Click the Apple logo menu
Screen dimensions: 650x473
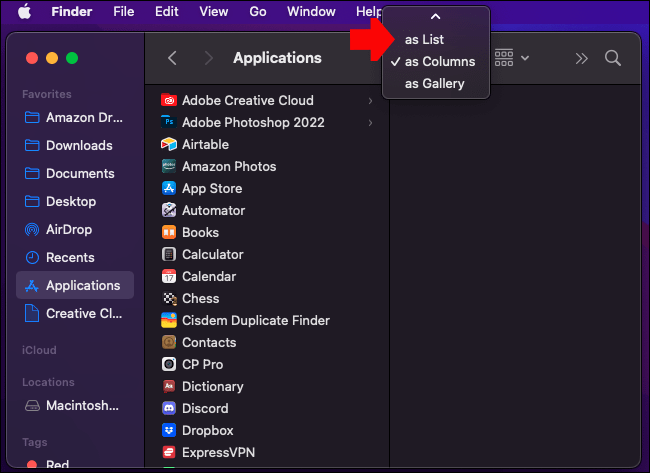click(x=25, y=11)
